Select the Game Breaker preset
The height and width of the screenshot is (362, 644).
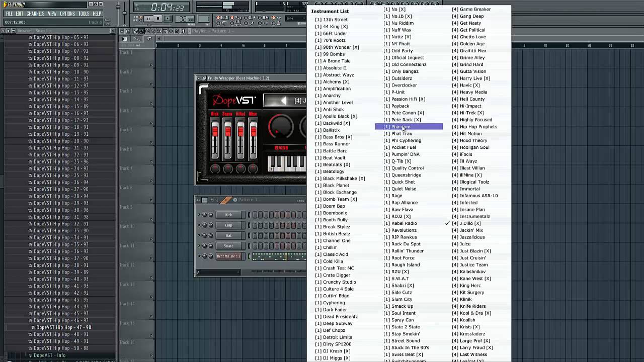pyautogui.click(x=471, y=9)
